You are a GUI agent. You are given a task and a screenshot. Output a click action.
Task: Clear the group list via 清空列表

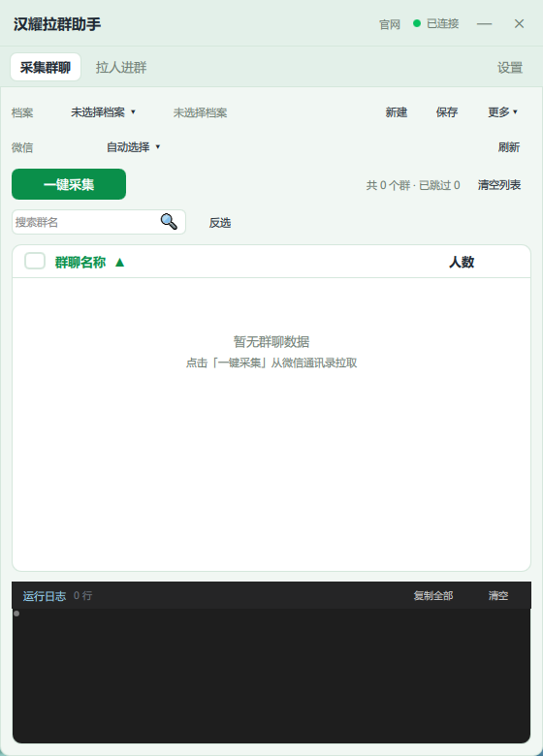click(x=499, y=185)
